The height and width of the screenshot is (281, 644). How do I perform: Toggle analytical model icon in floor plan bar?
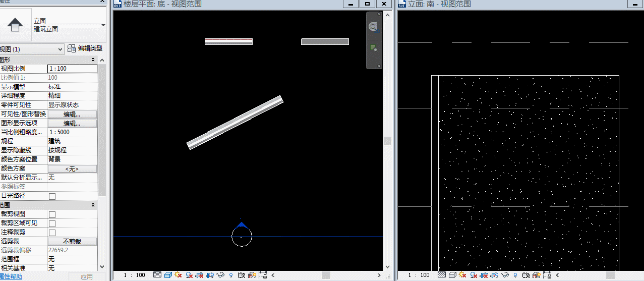252,275
